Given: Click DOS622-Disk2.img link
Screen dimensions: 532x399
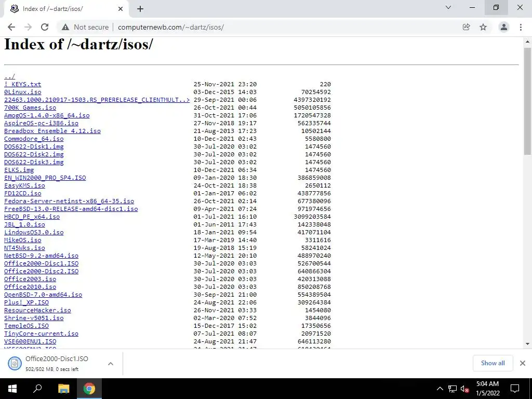Looking at the screenshot, I should pos(34,154).
